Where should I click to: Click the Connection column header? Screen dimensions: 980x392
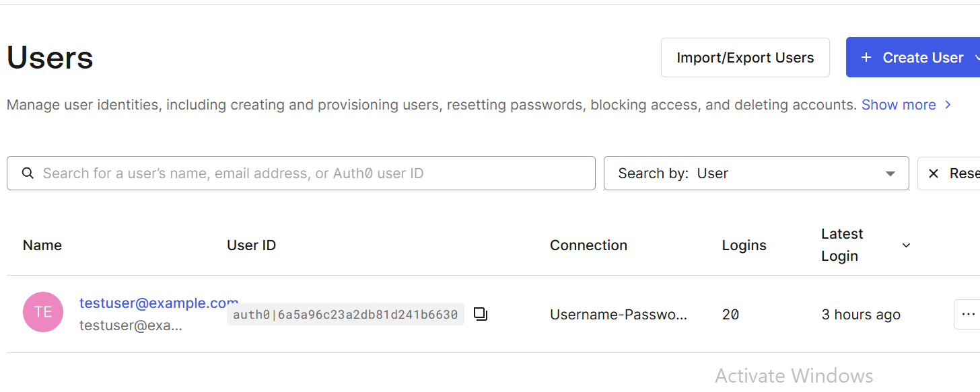[x=588, y=245]
